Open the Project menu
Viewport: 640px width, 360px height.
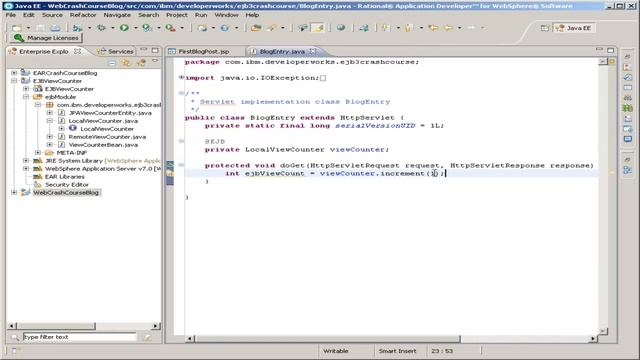click(177, 15)
